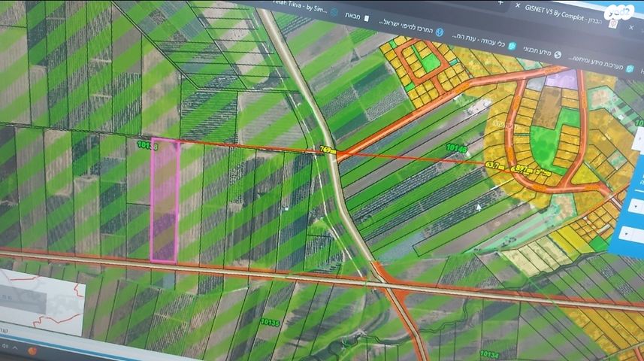Show hidden tray icons with the taskbar chevron

coord(15,348)
